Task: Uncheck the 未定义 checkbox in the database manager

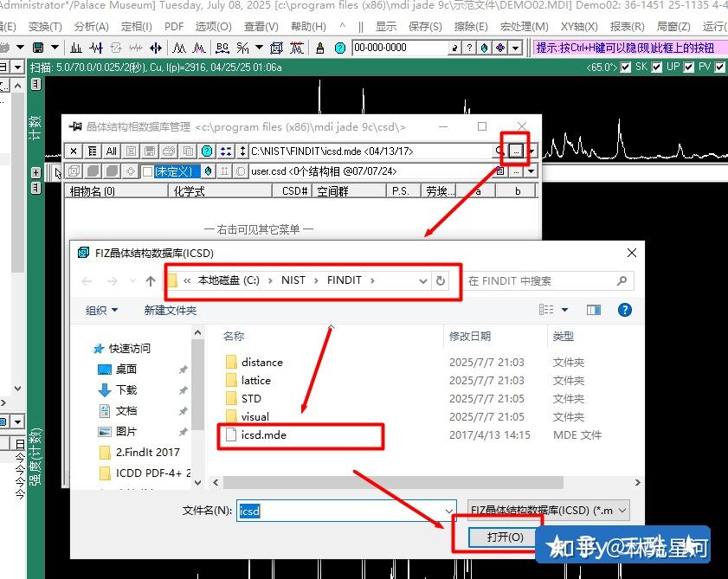Action: pos(146,170)
